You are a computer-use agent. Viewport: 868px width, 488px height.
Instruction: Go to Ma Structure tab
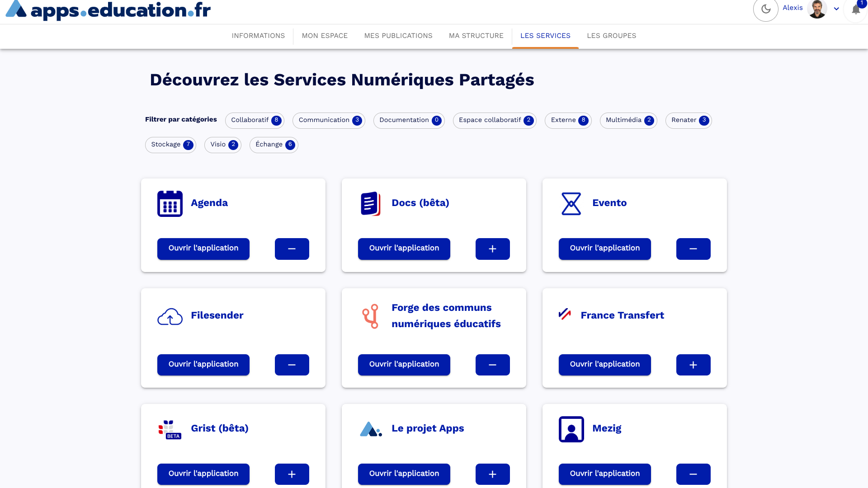(x=476, y=36)
